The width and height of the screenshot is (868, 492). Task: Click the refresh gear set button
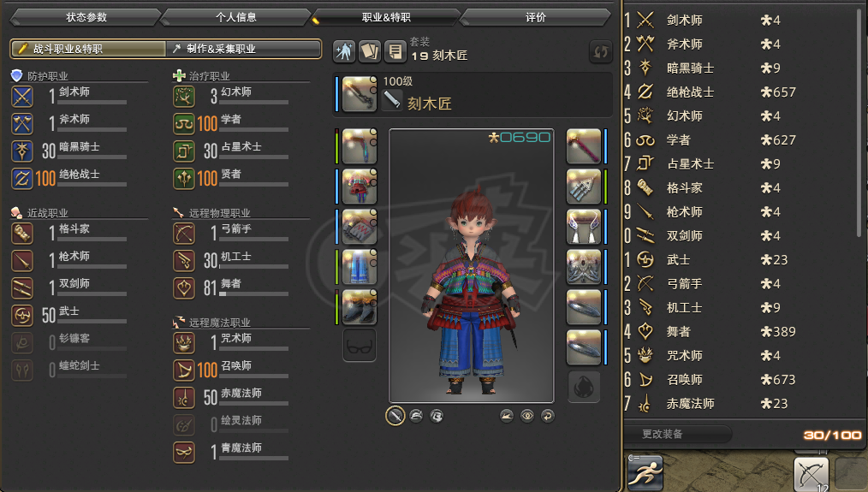601,52
